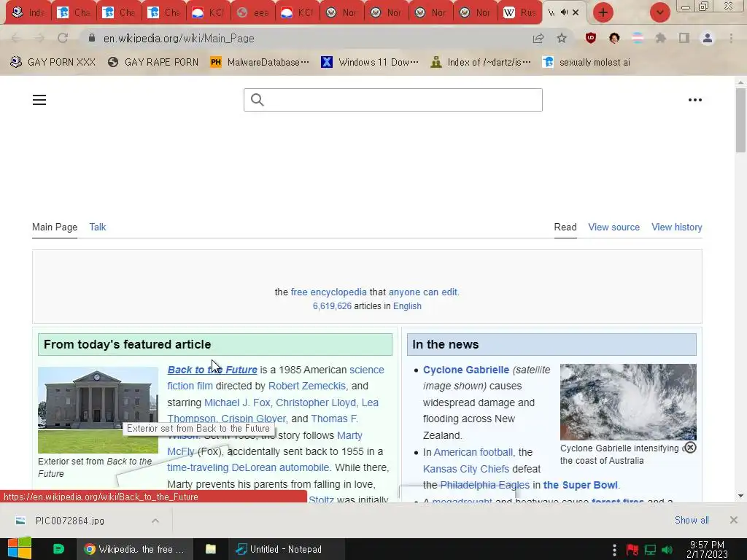Open network status in system tray

(x=650, y=550)
